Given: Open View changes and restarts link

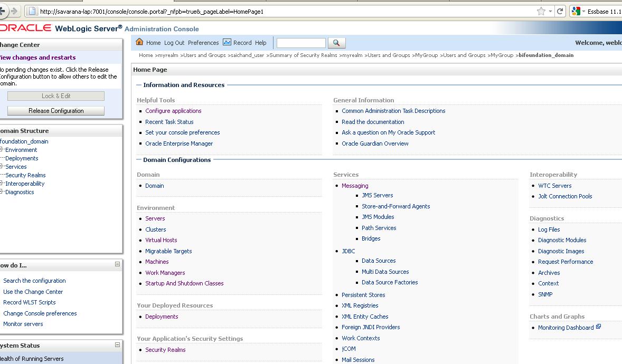Looking at the screenshot, I should click(x=37, y=58).
